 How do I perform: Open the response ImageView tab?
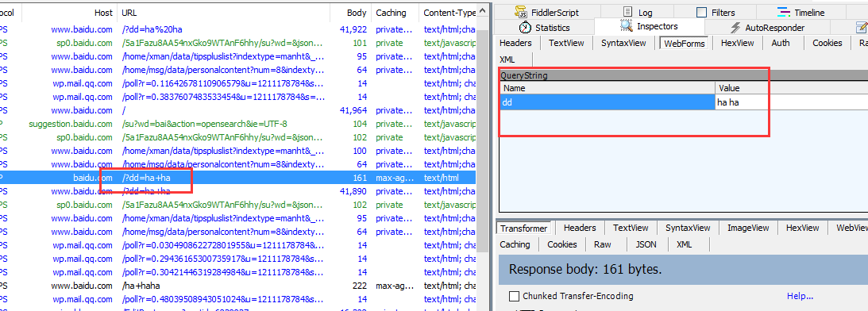(x=748, y=228)
